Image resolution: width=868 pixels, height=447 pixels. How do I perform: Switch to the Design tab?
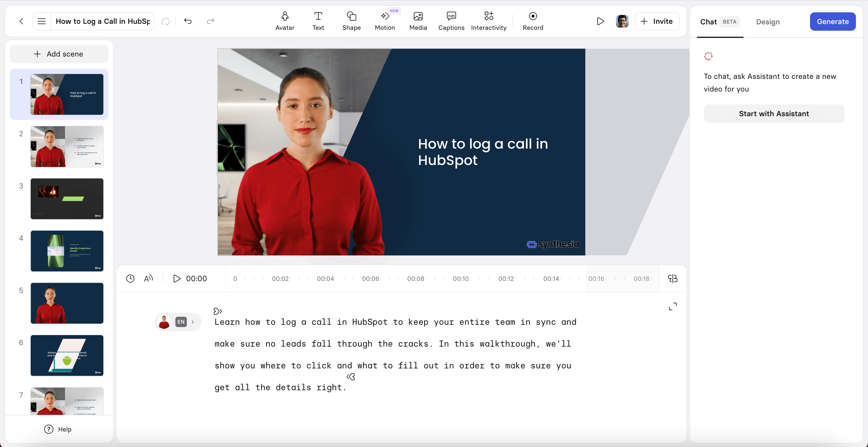pos(768,22)
